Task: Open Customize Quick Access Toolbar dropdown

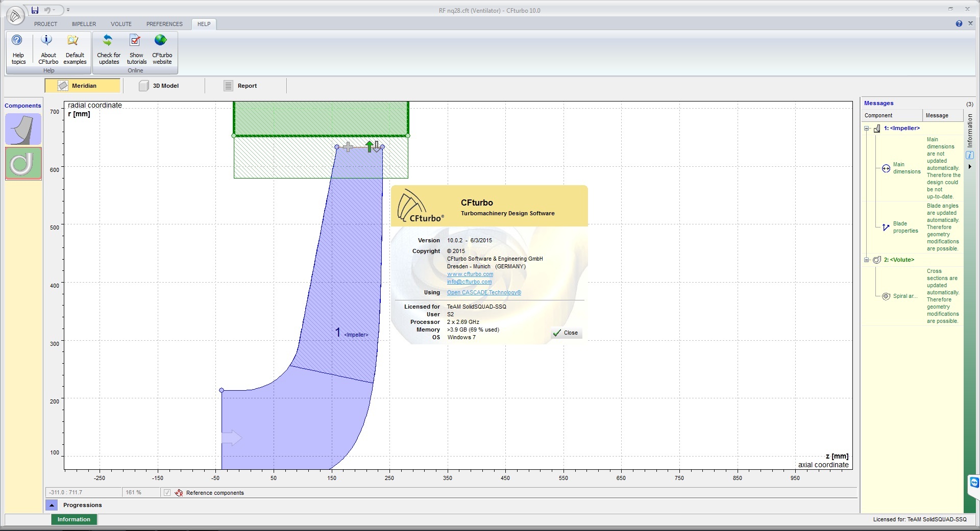Action: (68, 10)
